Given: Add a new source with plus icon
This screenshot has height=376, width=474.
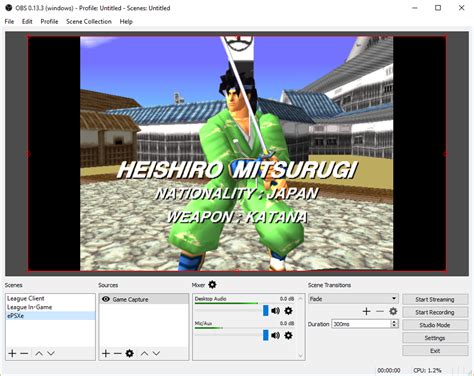Looking at the screenshot, I should 106,353.
